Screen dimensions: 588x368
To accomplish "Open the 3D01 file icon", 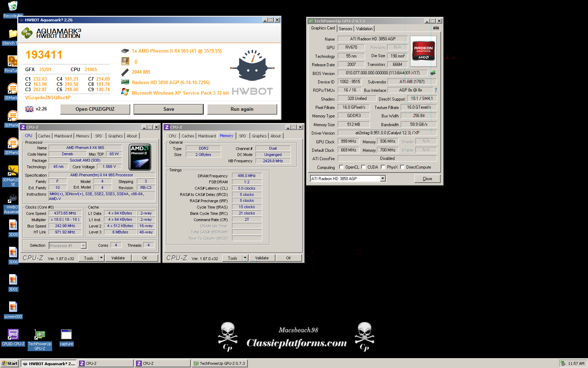I will pyautogui.click(x=13, y=280).
